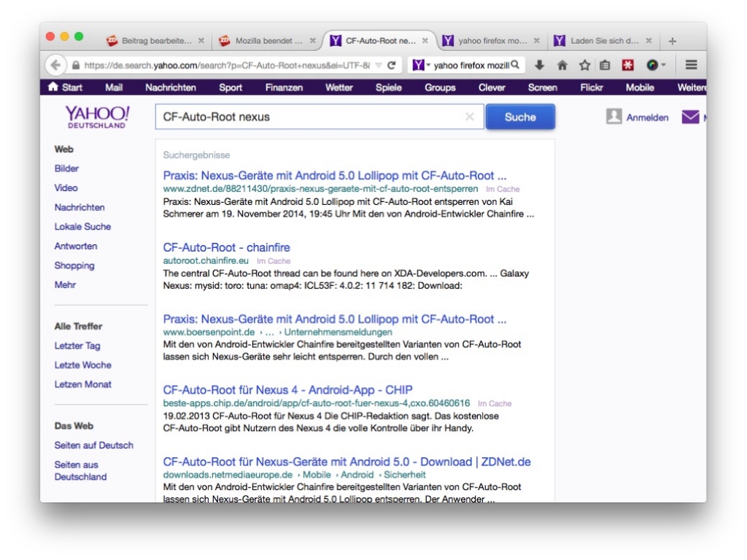Switch to the 'yahoo firefox mo...' tab
The width and height of the screenshot is (747, 560).
(492, 41)
